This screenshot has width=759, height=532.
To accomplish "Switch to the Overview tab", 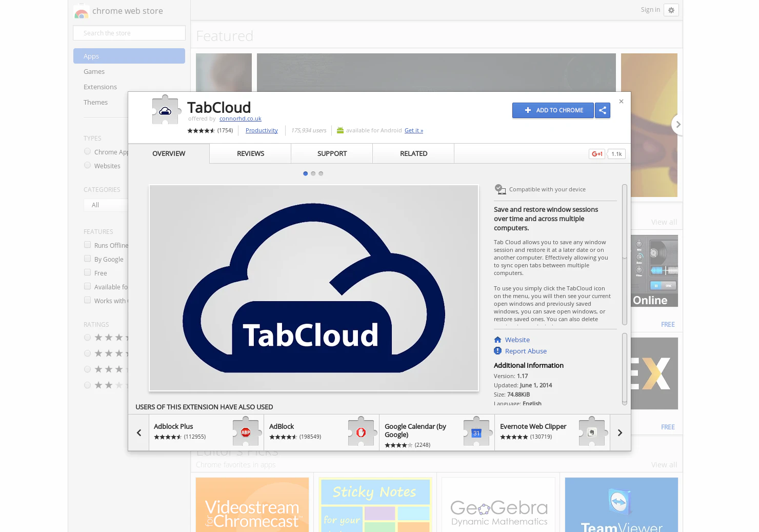I will (169, 153).
